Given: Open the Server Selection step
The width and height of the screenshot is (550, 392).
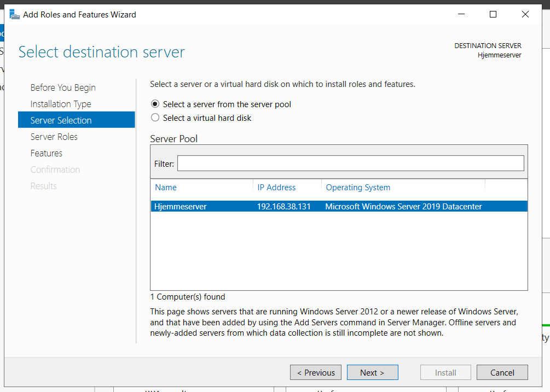Looking at the screenshot, I should [61, 120].
